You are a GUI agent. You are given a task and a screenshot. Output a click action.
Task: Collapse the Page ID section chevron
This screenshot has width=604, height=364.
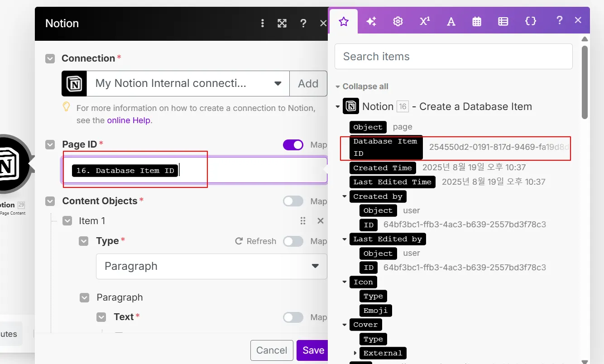[x=50, y=144]
